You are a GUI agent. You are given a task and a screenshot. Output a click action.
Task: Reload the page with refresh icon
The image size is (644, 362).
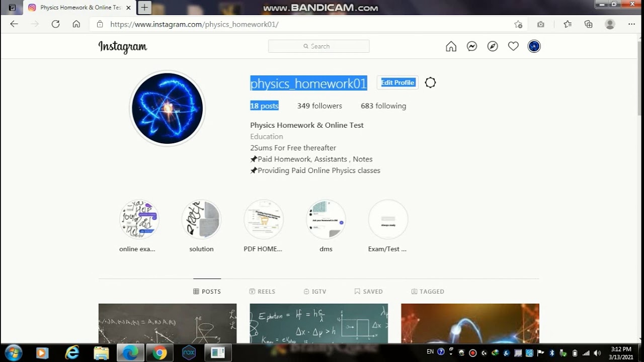click(55, 24)
